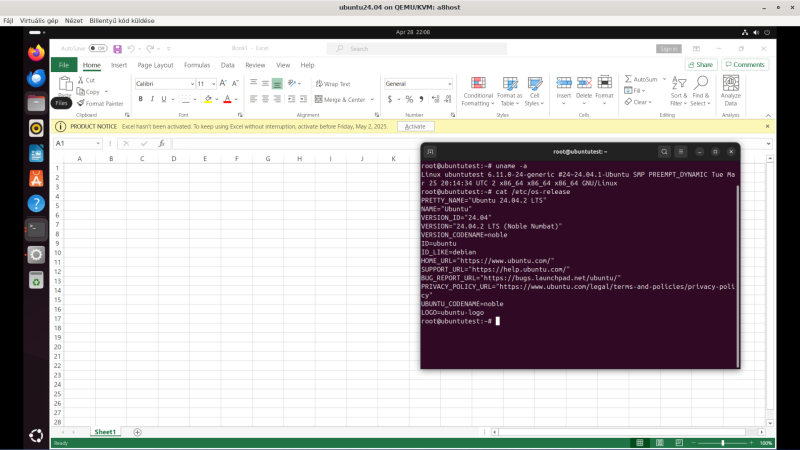Switch to Page Break Preview view
This screenshot has height=450, width=800.
(679, 443)
